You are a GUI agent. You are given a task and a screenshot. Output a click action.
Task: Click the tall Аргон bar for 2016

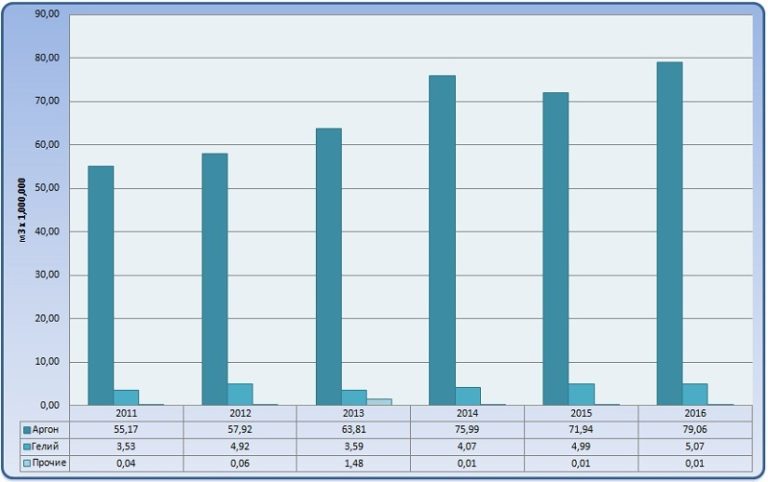(670, 234)
